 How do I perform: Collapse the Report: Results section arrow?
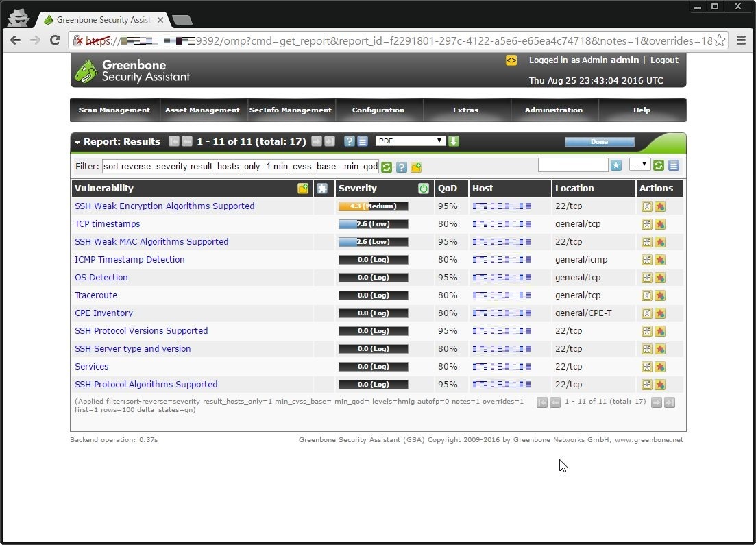tap(77, 143)
